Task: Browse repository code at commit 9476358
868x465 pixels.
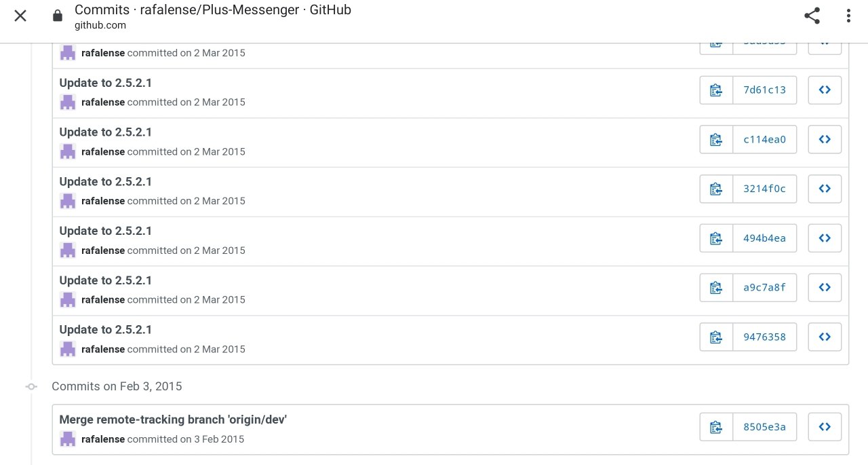Action: (825, 337)
